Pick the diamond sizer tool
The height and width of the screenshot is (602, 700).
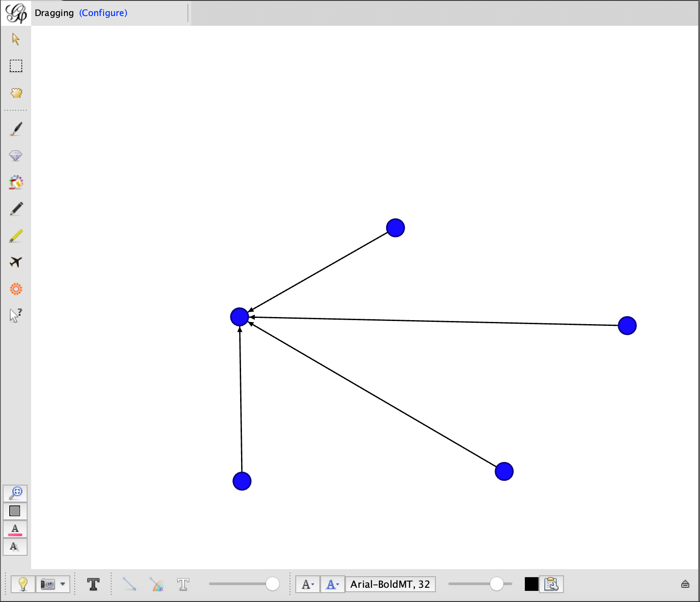pos(16,156)
